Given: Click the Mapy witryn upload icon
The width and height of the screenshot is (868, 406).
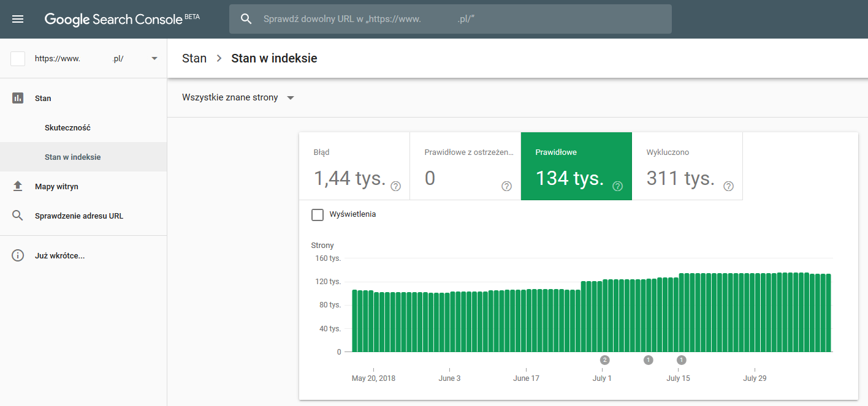Looking at the screenshot, I should (18, 186).
